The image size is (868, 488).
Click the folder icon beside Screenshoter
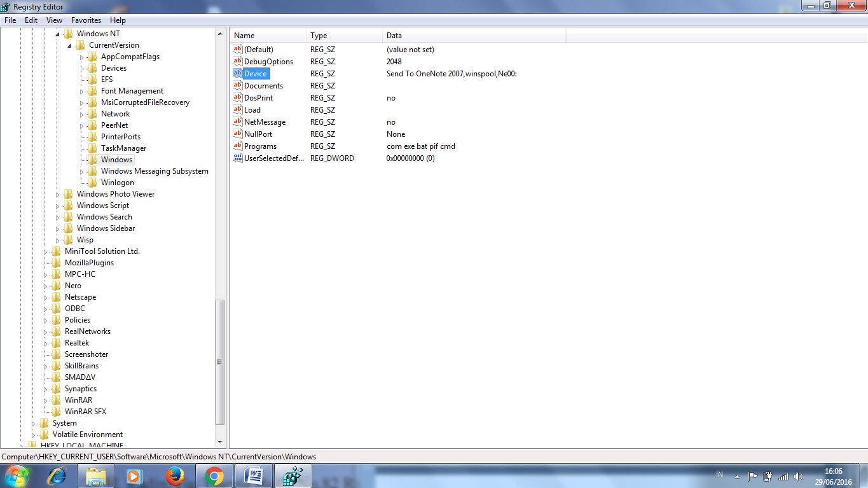(57, 354)
